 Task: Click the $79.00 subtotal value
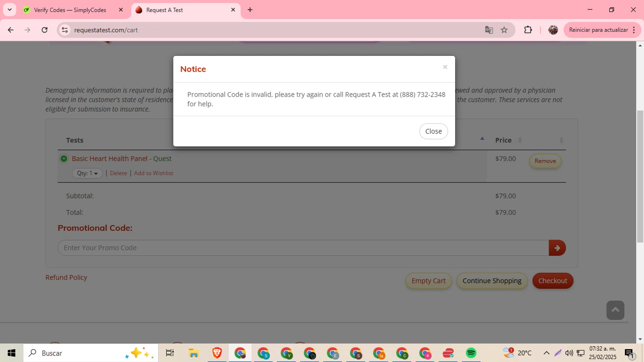click(505, 196)
